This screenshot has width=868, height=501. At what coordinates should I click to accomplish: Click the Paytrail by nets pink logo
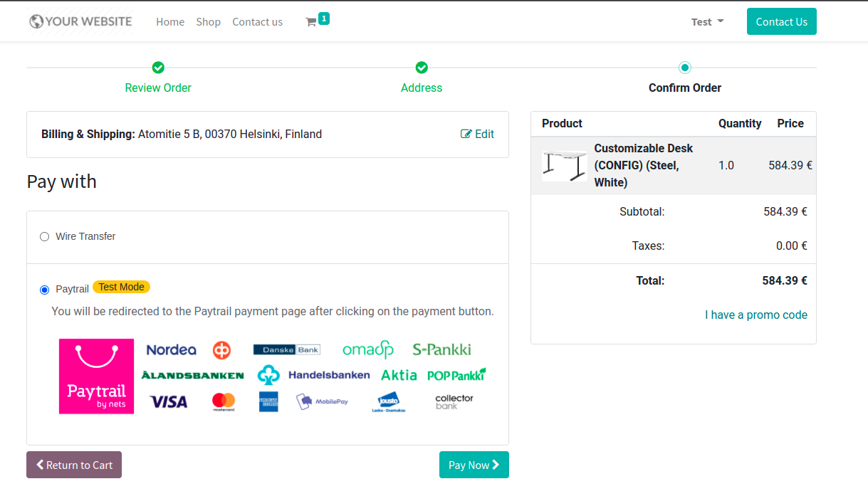point(96,376)
